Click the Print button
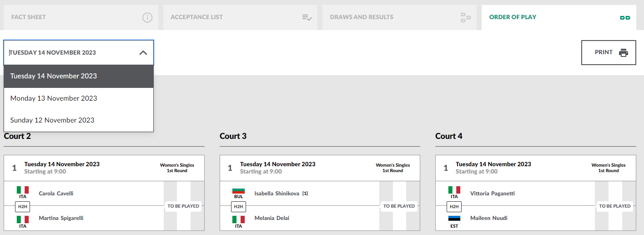This screenshot has height=235, width=644. point(609,52)
